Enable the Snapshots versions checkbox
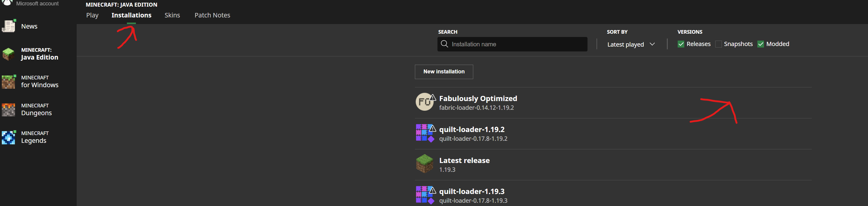The width and height of the screenshot is (868, 206). point(718,44)
